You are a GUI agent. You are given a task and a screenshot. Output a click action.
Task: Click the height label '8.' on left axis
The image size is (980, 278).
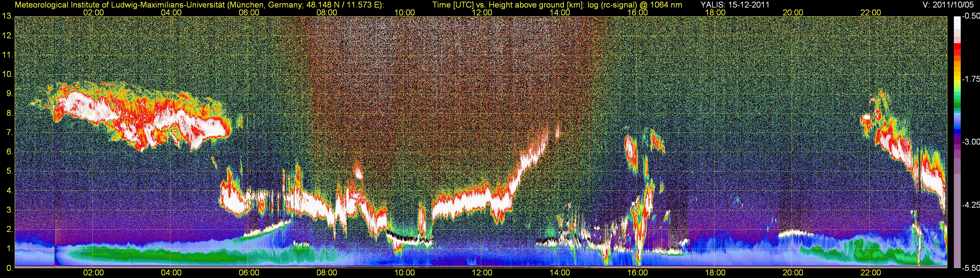point(9,113)
